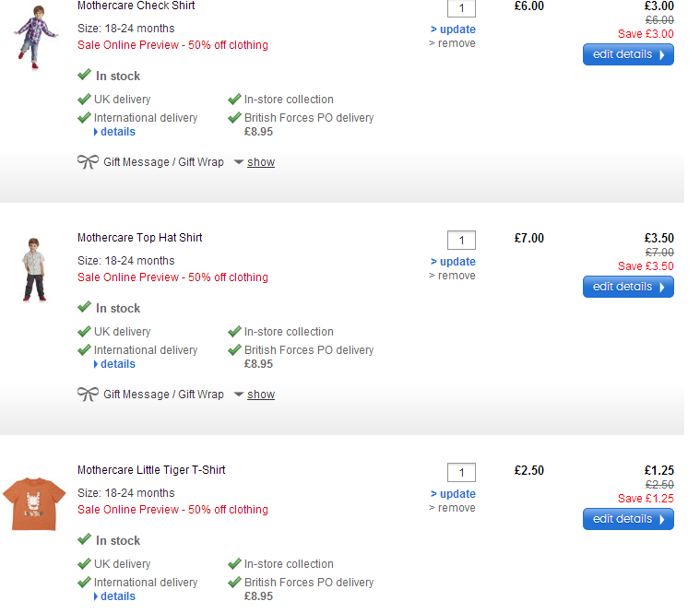
Task: Focus the quantity field for Top Hat Shirt
Action: coord(461,241)
